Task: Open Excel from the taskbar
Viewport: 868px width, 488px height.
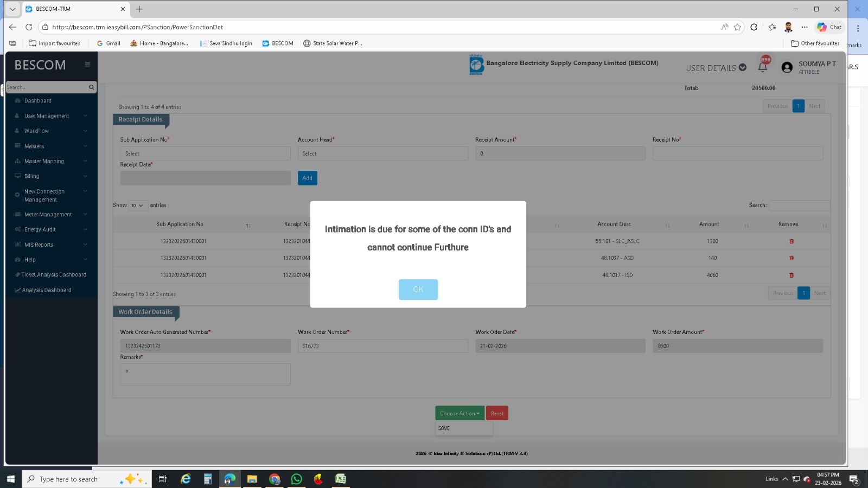Action: 341,479
